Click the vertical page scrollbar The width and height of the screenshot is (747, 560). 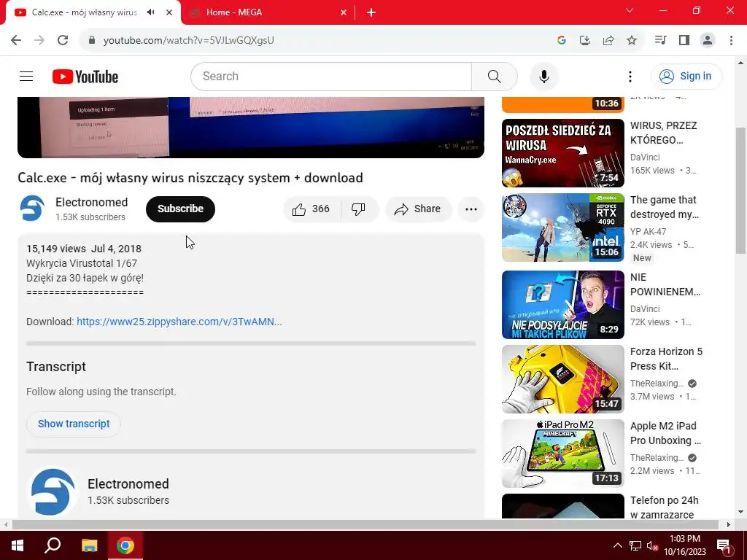(x=741, y=190)
